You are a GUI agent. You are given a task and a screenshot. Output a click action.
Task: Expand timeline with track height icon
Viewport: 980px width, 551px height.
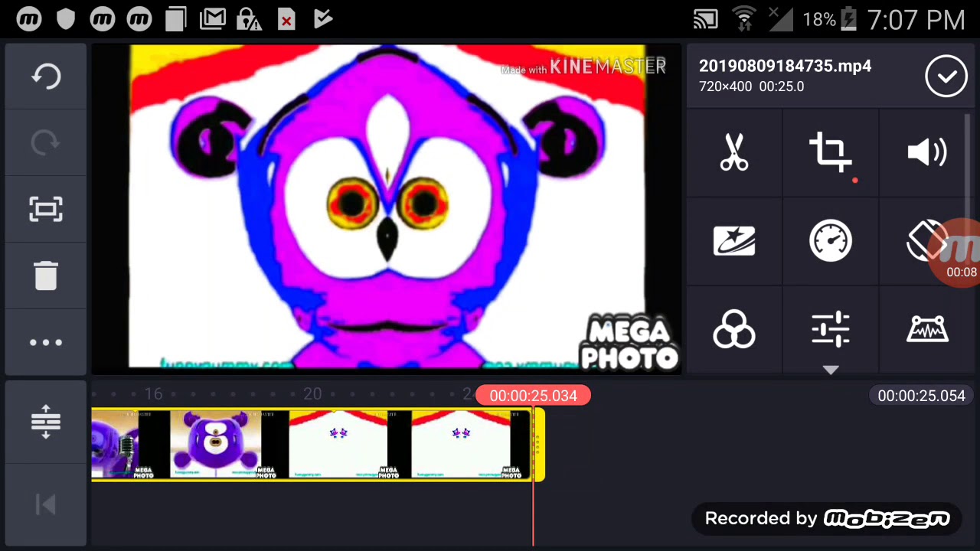pos(46,422)
